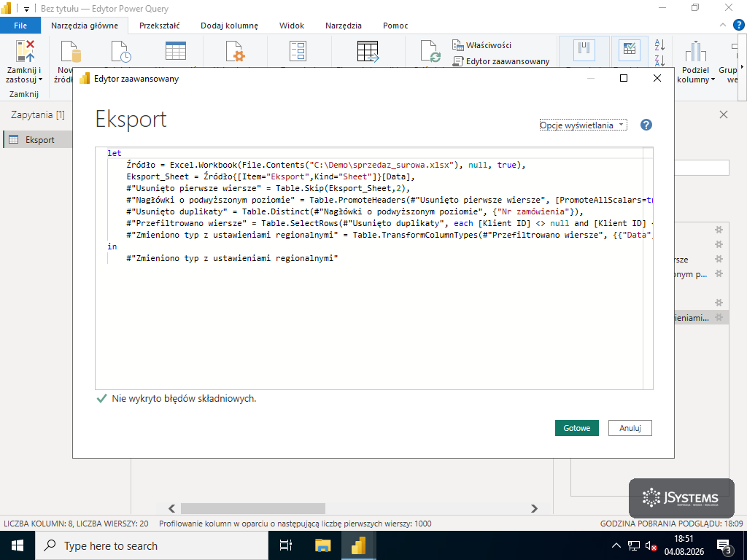Close the query settings pane with X

tap(723, 114)
